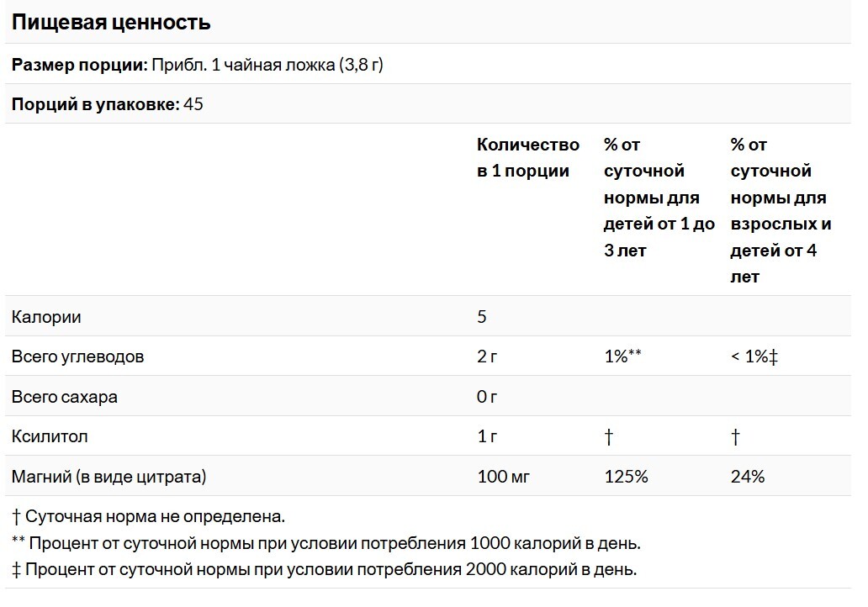
Task: Click the < 1%‡ daily value cell
Action: coord(754,356)
